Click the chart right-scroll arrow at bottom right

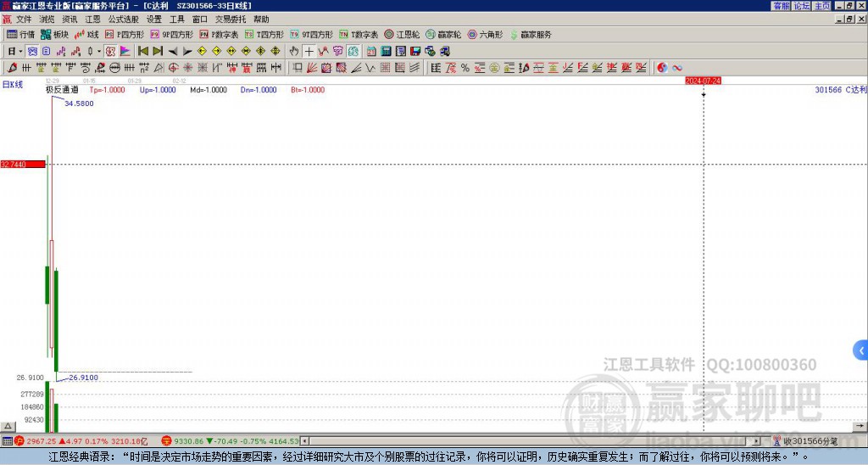coord(860,426)
